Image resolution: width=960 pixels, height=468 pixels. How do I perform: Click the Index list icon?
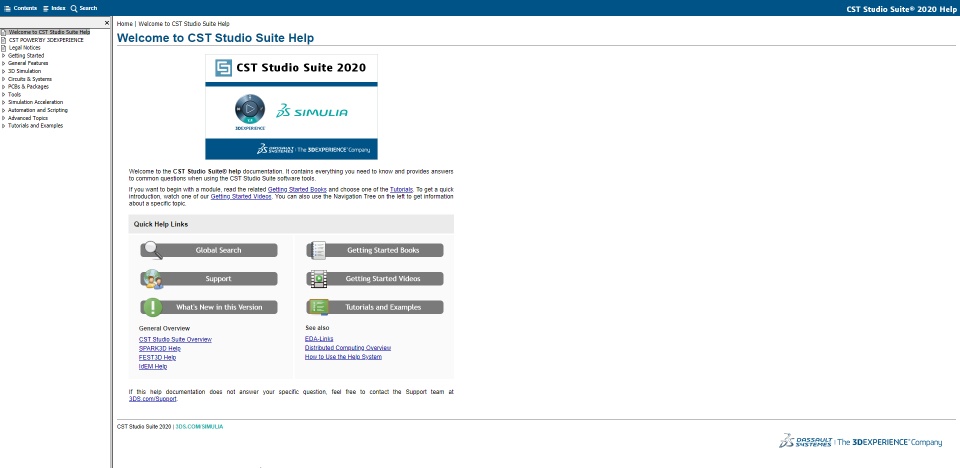coord(46,9)
